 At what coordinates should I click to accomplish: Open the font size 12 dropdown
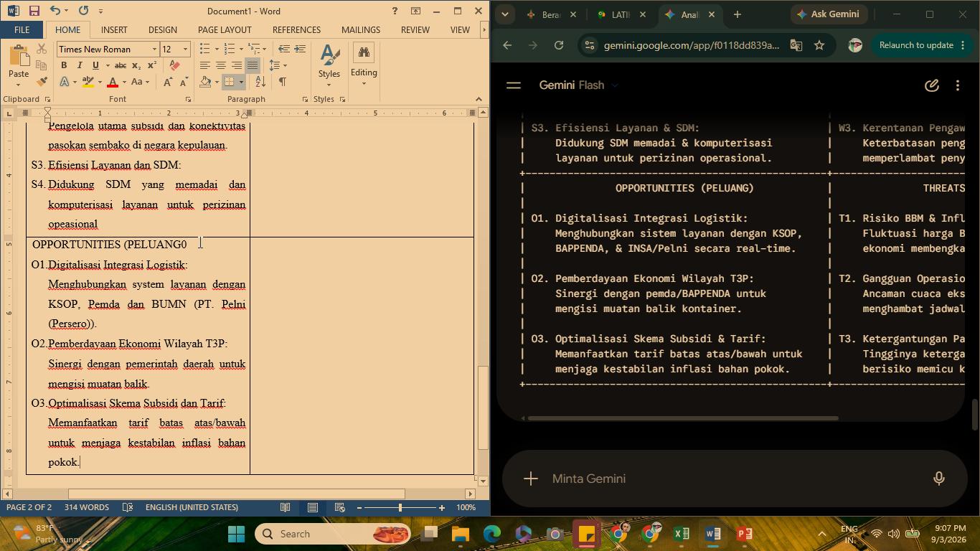[185, 50]
